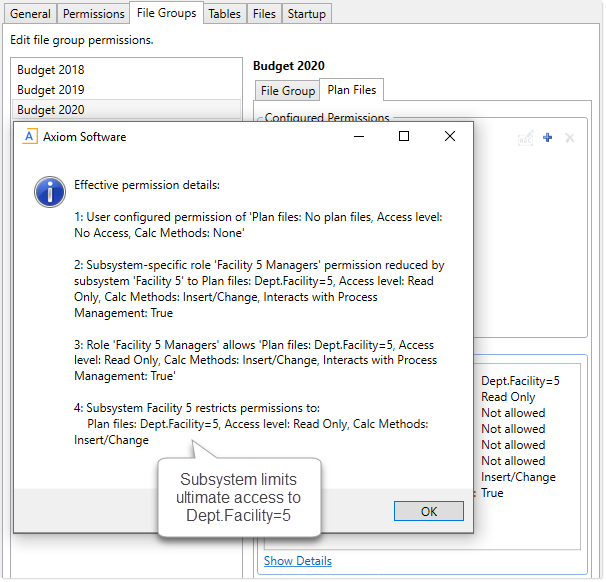The height and width of the screenshot is (582, 606).
Task: Select the Plan Files sub-tab
Action: 350,90
